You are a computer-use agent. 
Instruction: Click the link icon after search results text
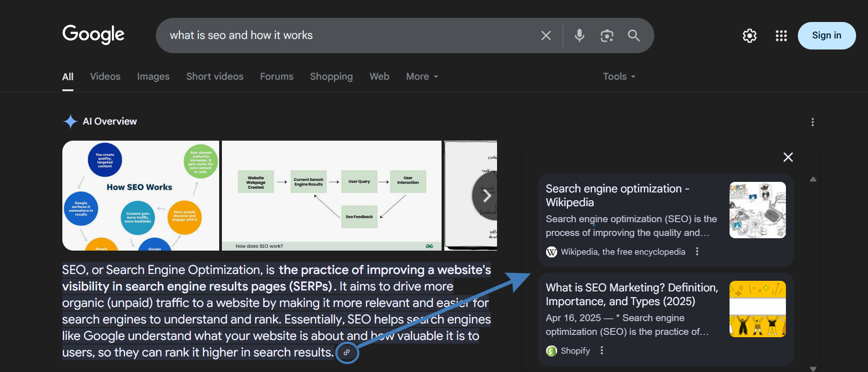tap(347, 352)
